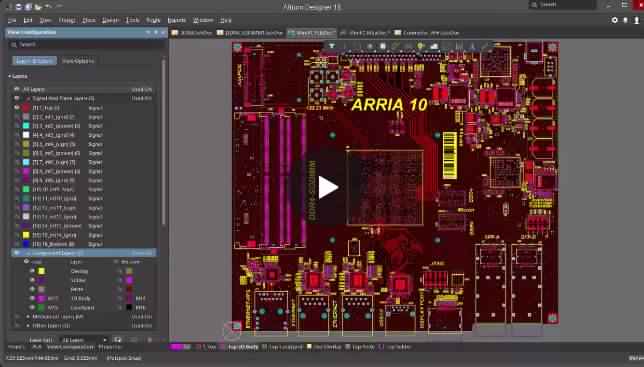Click the red color swatch of L1 top layer
644x367 pixels.
(26, 108)
